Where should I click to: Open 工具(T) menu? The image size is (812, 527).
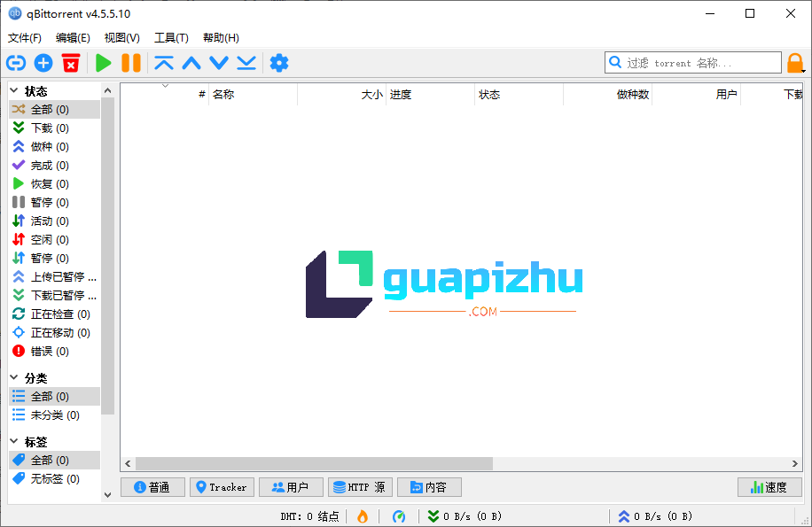[x=171, y=38]
